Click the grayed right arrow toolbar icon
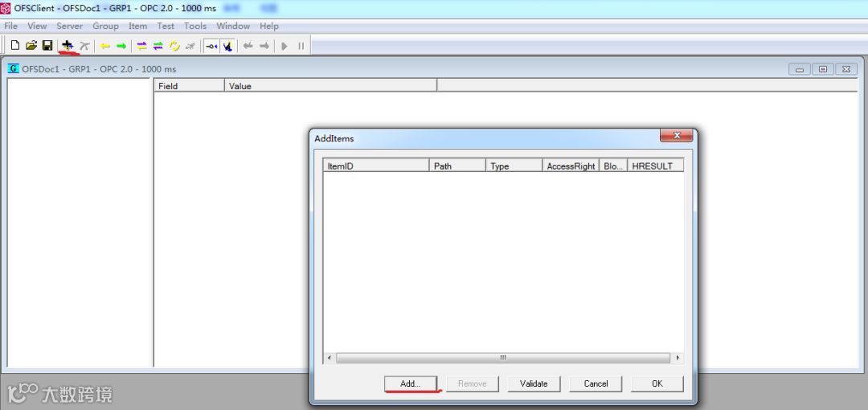This screenshot has height=410, width=868. (264, 46)
